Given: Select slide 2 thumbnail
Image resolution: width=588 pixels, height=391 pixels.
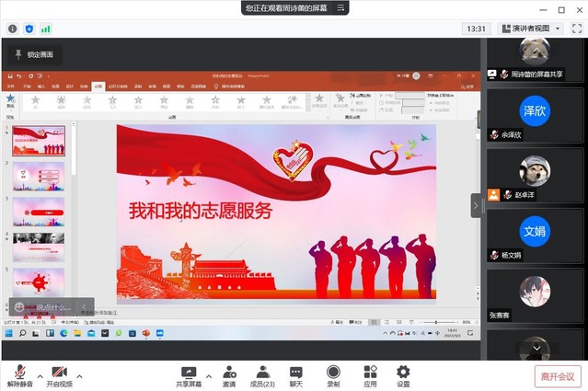Looking at the screenshot, I should tap(39, 177).
